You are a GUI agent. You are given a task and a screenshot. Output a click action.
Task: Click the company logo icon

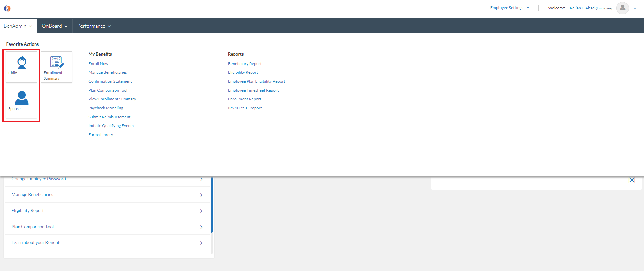7,9
